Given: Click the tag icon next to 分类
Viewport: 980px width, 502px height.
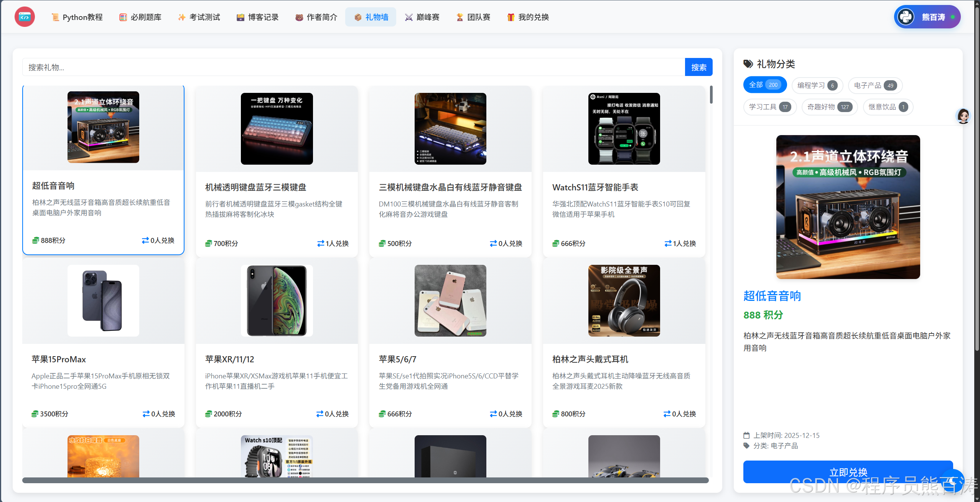Looking at the screenshot, I should click(746, 446).
